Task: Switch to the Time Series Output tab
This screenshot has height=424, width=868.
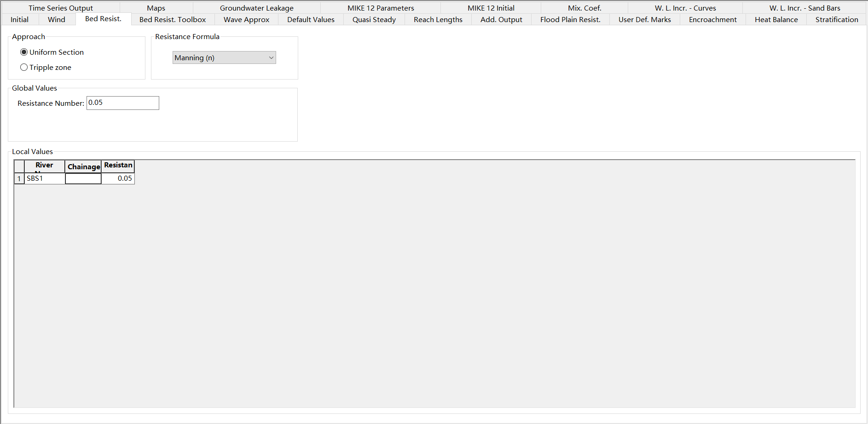Action: tap(60, 8)
